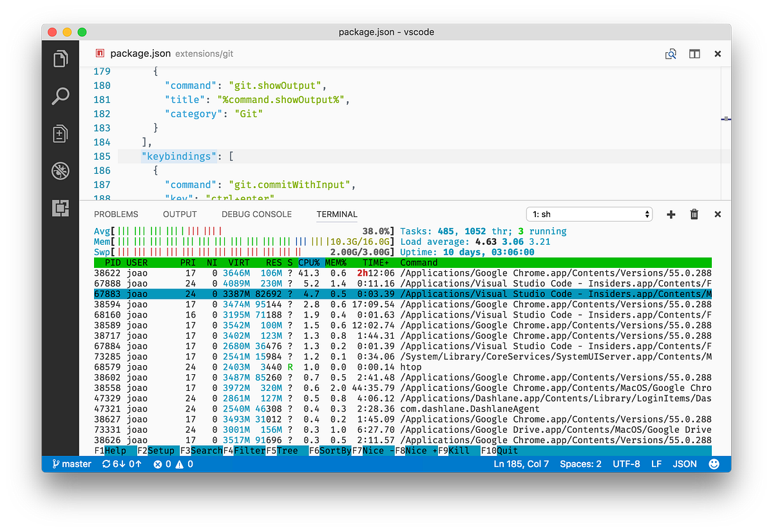Click the master branch indicator
773x532 pixels.
(71, 464)
